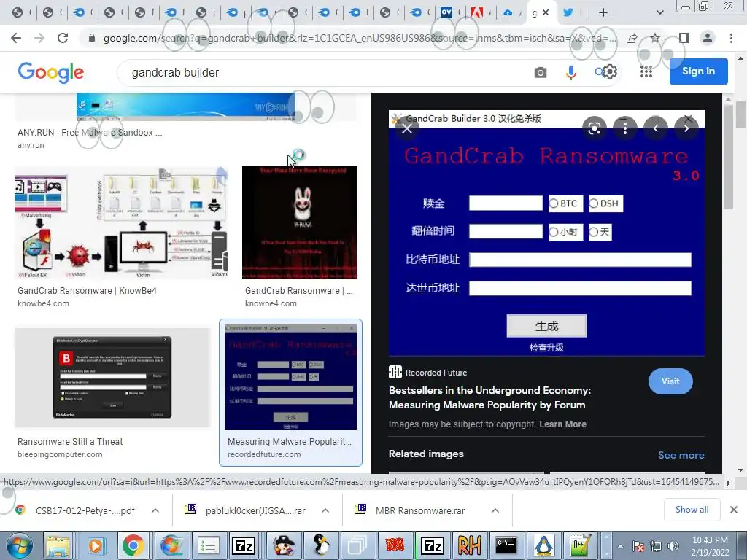Screen dimensions: 747x560
Task: Bookmark this page with the star icon
Action: pyautogui.click(x=656, y=38)
